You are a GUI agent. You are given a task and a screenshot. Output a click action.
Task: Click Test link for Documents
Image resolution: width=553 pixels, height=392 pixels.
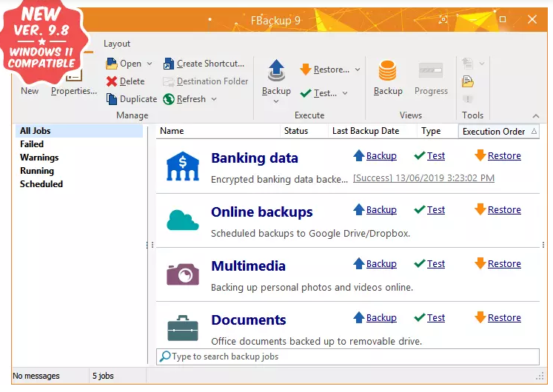tap(436, 317)
